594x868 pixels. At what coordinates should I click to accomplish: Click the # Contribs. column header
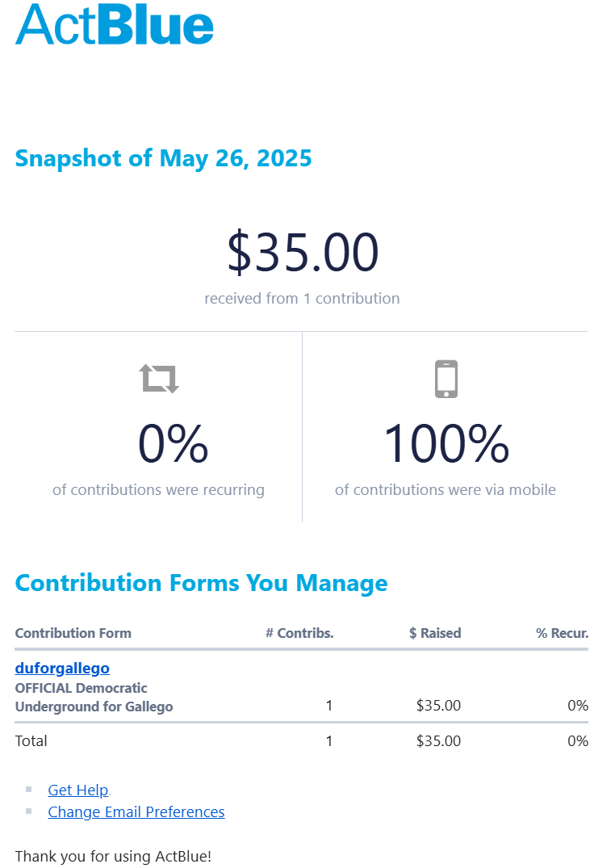click(299, 633)
